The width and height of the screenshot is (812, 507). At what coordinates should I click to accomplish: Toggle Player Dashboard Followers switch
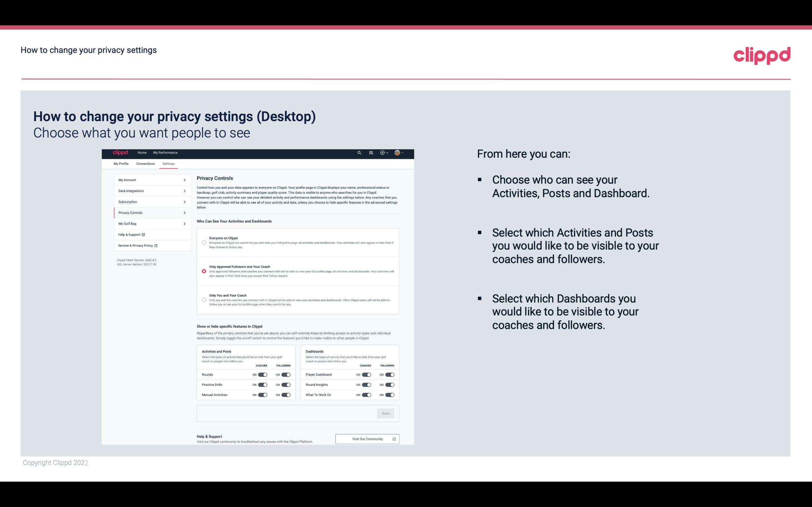point(389,374)
